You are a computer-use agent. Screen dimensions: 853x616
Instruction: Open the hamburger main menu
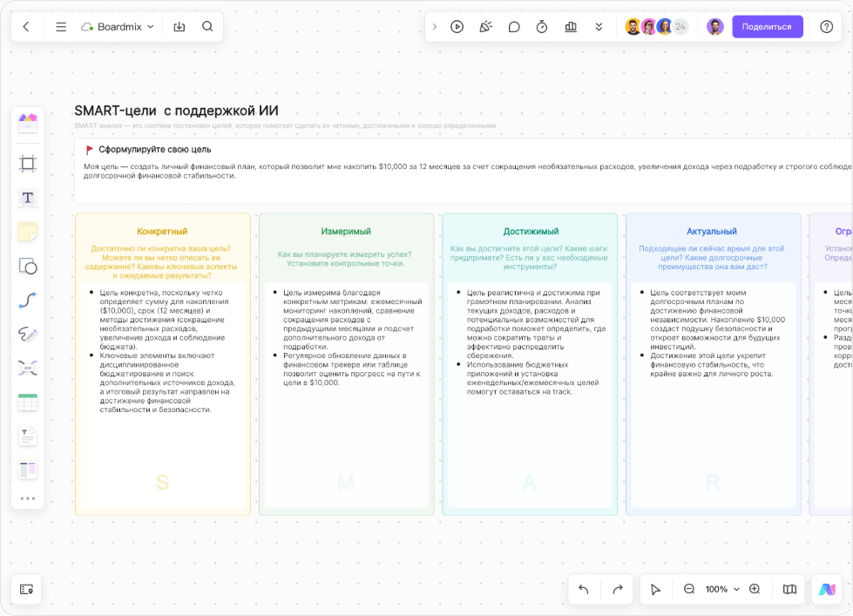coord(61,27)
